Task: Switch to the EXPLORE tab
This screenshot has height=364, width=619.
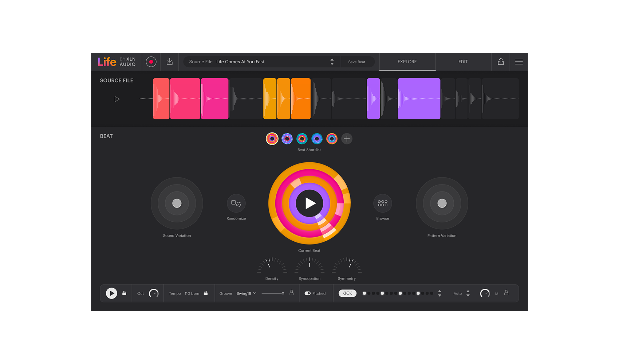Action: tap(407, 62)
